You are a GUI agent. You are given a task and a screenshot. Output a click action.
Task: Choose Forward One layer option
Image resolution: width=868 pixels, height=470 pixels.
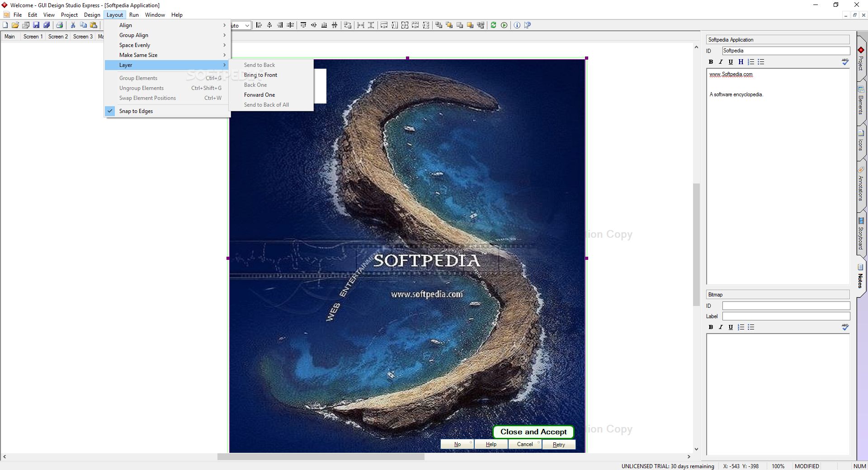[271, 95]
